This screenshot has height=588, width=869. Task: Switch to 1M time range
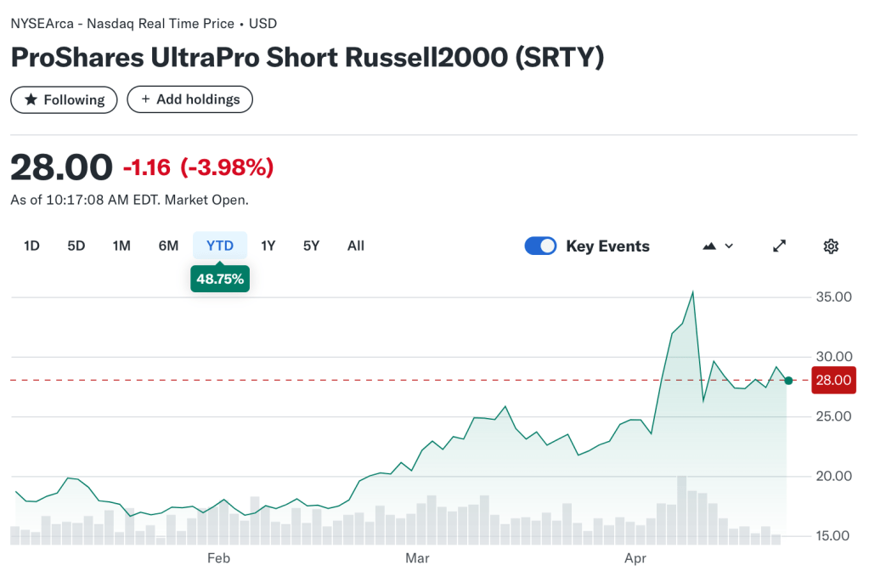[x=121, y=246]
